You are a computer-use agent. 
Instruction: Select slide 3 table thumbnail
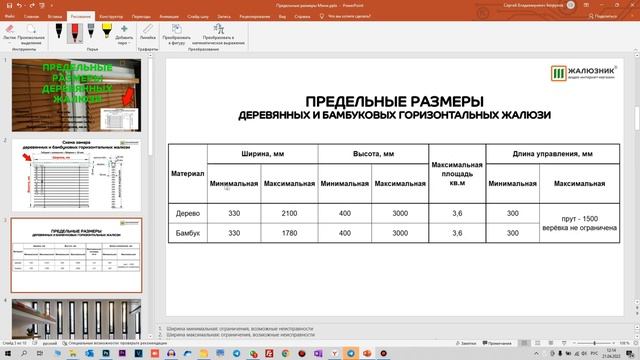(x=76, y=255)
